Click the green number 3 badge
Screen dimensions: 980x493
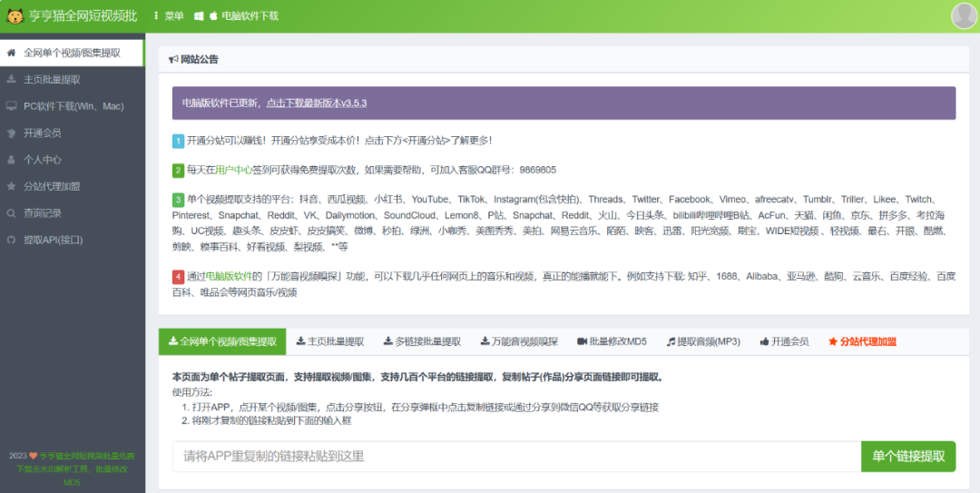point(178,200)
